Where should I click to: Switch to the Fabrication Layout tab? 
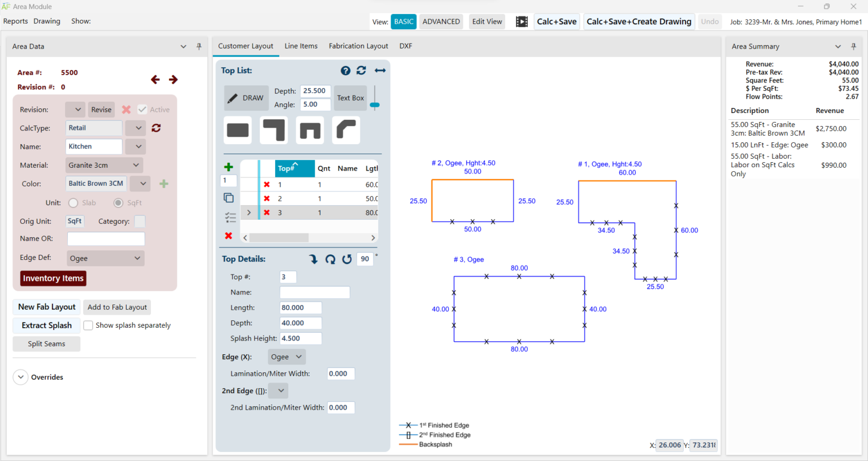(x=358, y=46)
